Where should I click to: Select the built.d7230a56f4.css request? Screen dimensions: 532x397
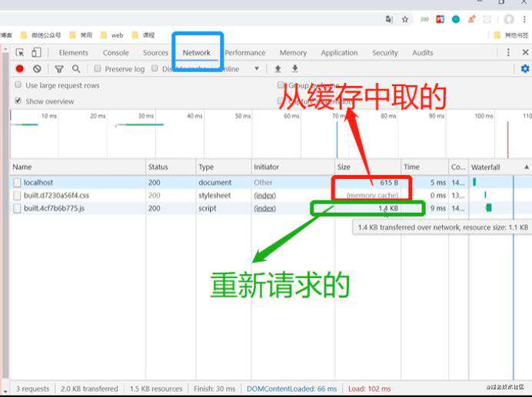[271, 195]
